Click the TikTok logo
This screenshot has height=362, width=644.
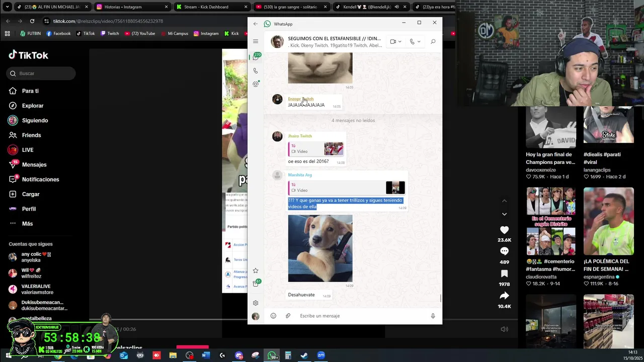[x=29, y=55]
